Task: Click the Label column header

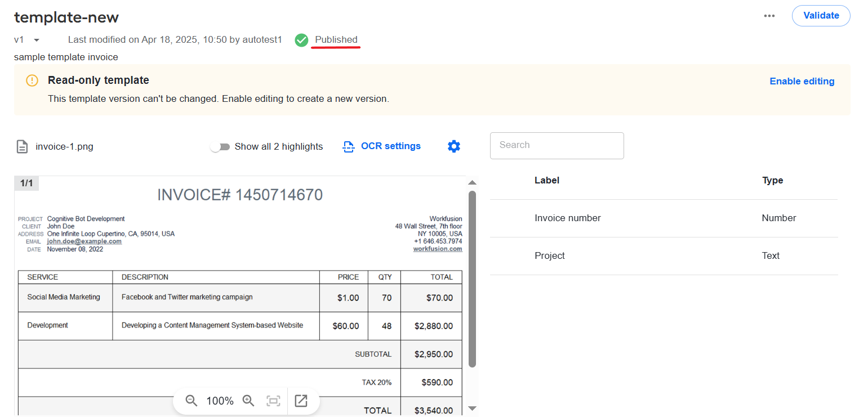Action: coord(546,181)
